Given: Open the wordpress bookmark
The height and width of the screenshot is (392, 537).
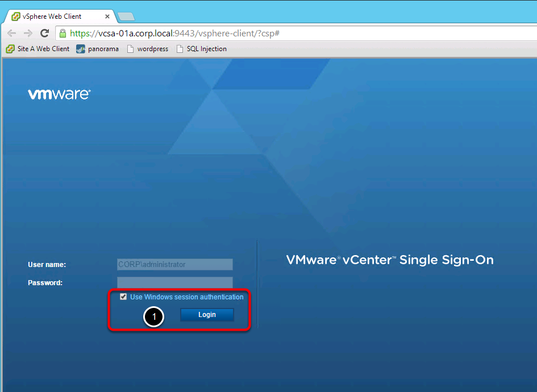Looking at the screenshot, I should pos(148,49).
